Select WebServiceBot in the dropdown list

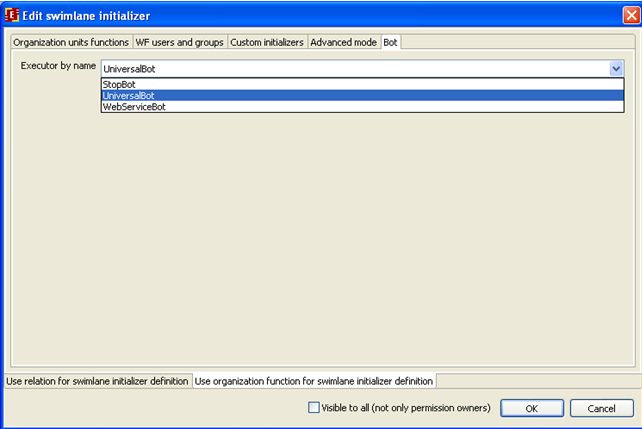point(135,107)
